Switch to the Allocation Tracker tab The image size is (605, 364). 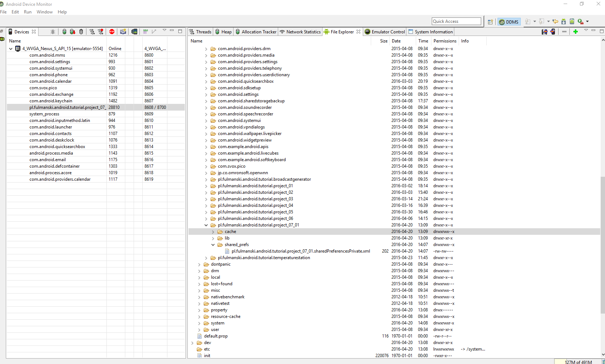pyautogui.click(x=256, y=32)
